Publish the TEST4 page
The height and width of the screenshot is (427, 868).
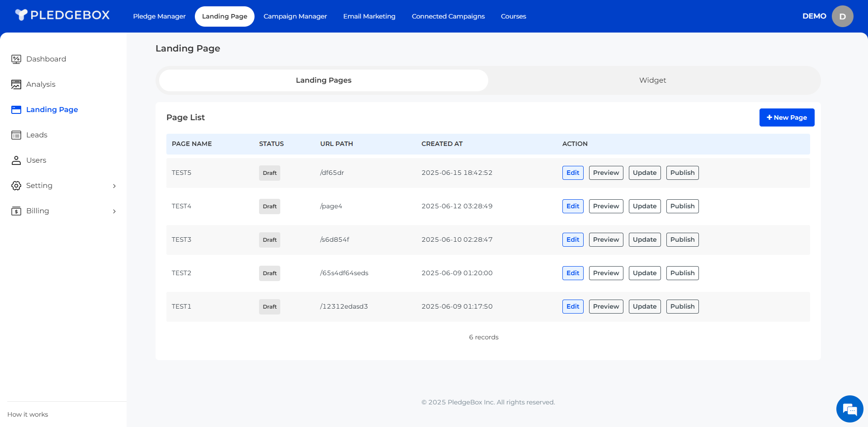point(683,206)
